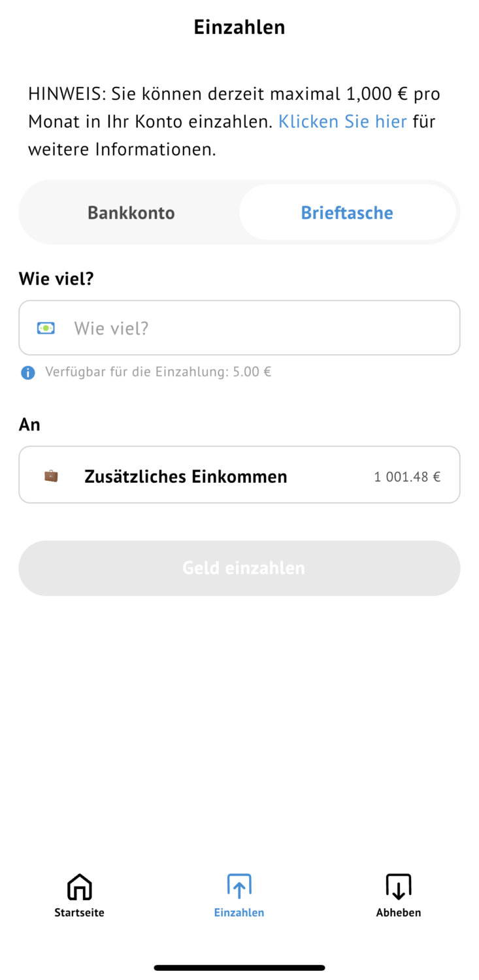Open the Zusätzliches Einkommen account selector

pos(239,475)
